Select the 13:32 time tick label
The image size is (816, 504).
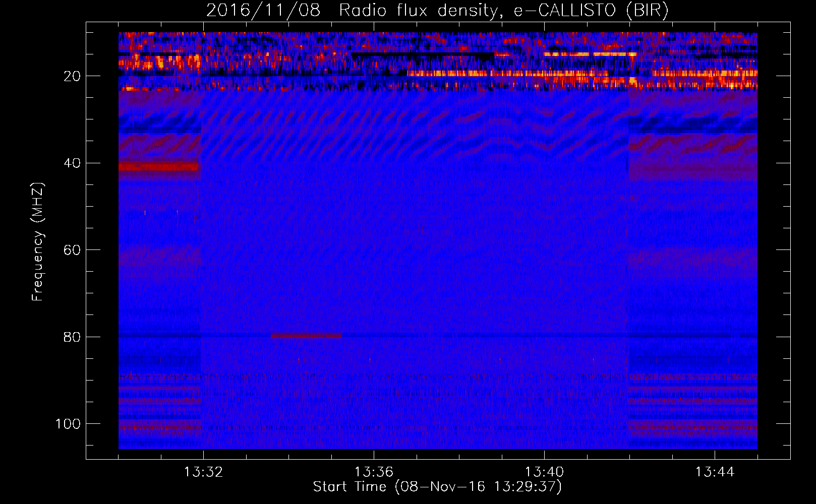click(203, 472)
